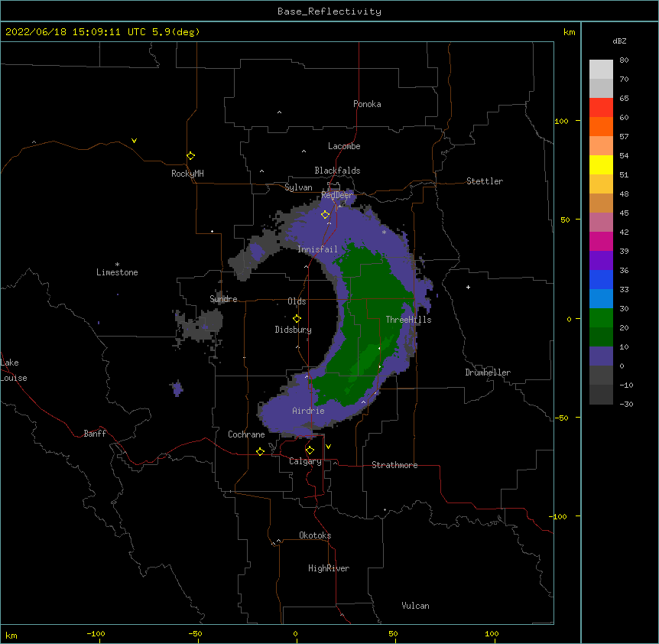Click the Okotoks label

(315, 535)
